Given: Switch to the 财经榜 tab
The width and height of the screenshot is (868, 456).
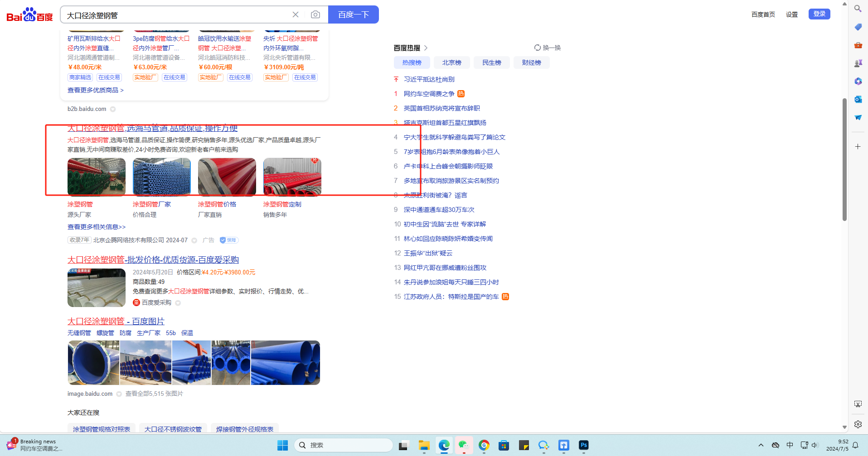Looking at the screenshot, I should point(531,62).
